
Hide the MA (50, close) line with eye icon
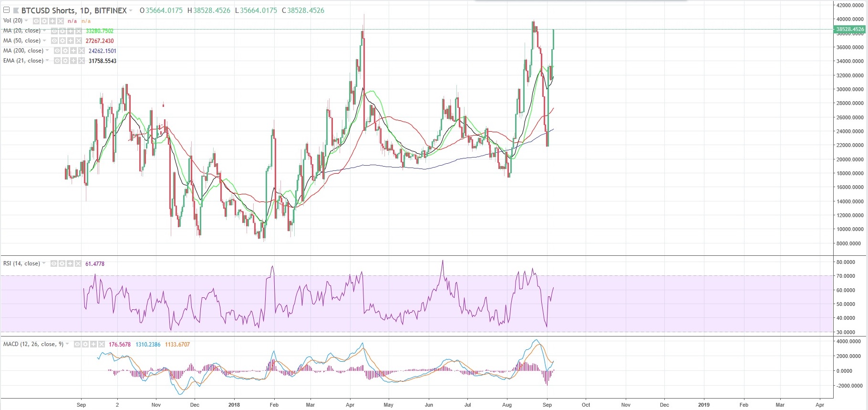54,41
